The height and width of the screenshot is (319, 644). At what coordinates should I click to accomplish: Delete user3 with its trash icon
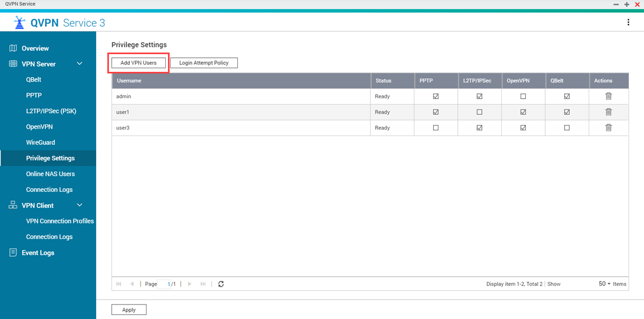coord(609,128)
